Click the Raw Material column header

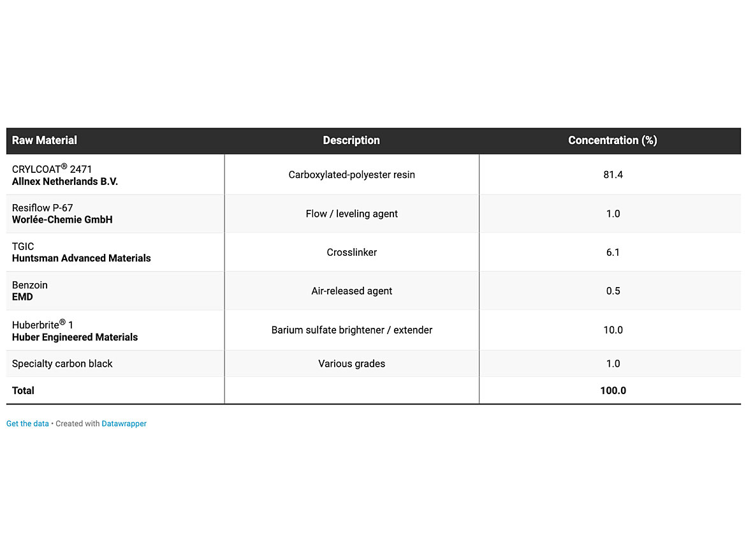click(x=45, y=140)
